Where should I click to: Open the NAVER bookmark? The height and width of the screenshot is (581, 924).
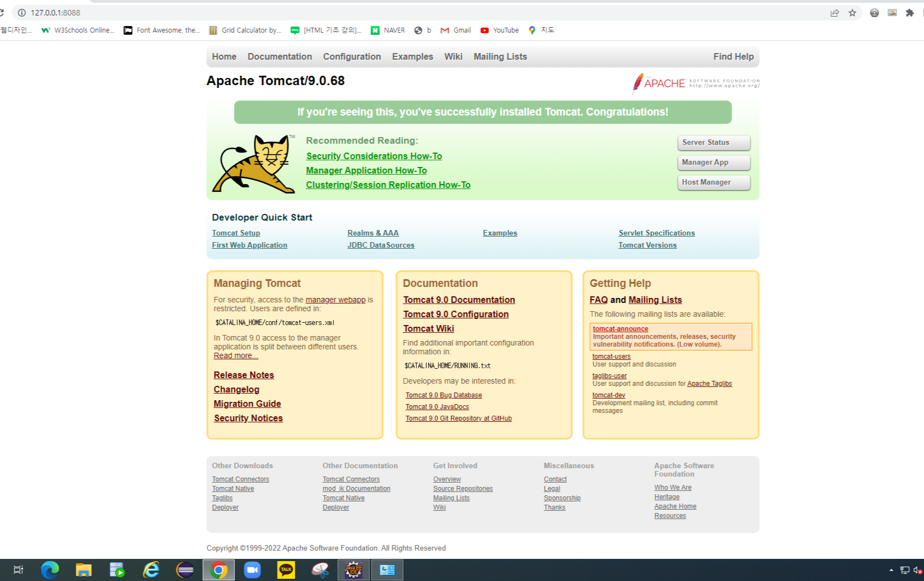click(x=388, y=30)
